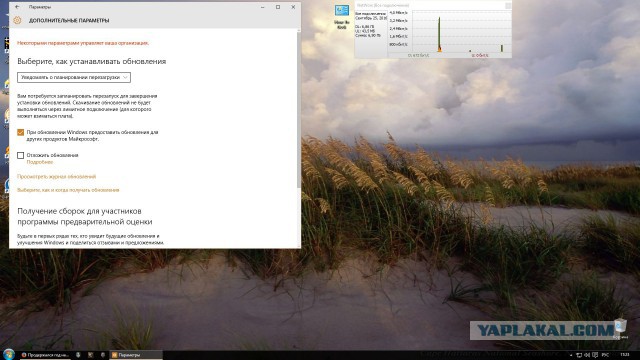Click the Windows Start orb
Viewport: 640px width, 360px height.
pyautogui.click(x=9, y=354)
